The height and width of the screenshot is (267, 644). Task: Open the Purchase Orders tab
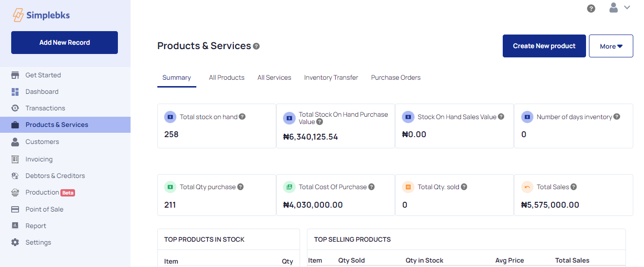(x=396, y=77)
